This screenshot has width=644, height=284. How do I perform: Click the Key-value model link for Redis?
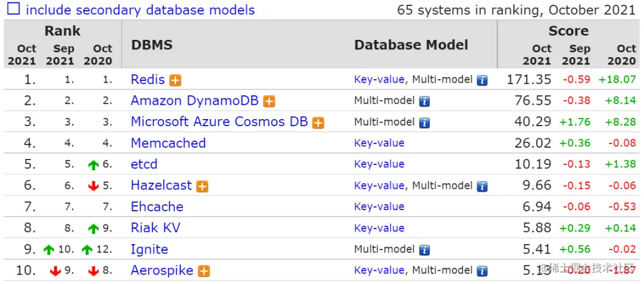(379, 79)
